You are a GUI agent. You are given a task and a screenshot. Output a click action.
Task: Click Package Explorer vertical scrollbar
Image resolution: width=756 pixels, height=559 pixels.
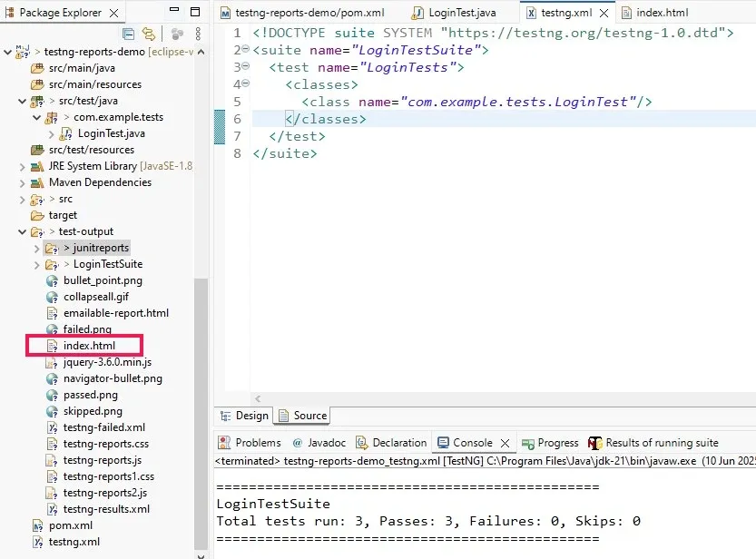[201, 413]
